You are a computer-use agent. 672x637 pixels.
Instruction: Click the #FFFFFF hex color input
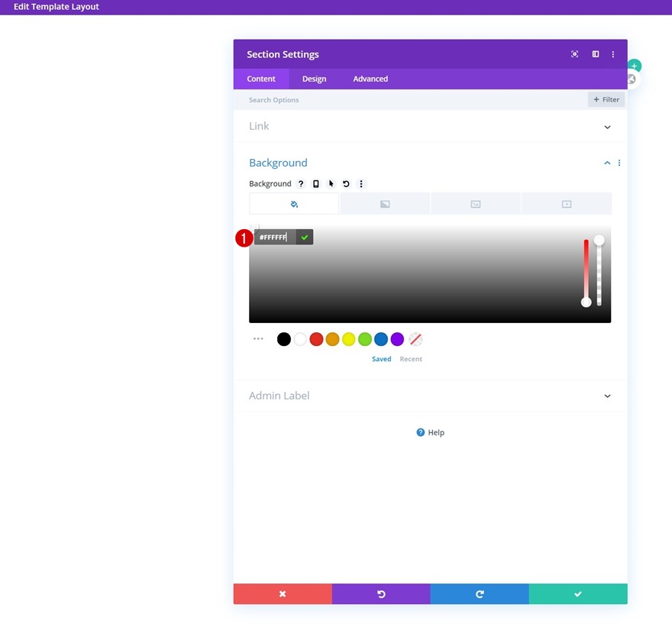point(275,237)
